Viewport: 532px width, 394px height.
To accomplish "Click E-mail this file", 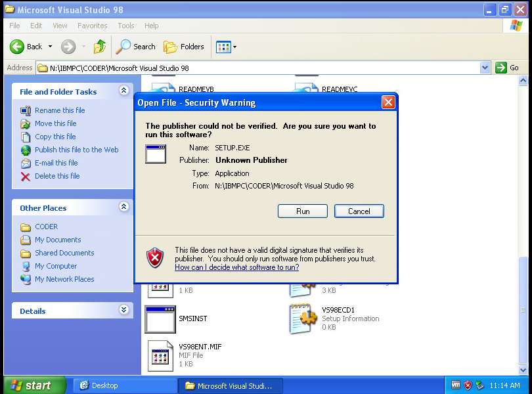I will tap(56, 163).
